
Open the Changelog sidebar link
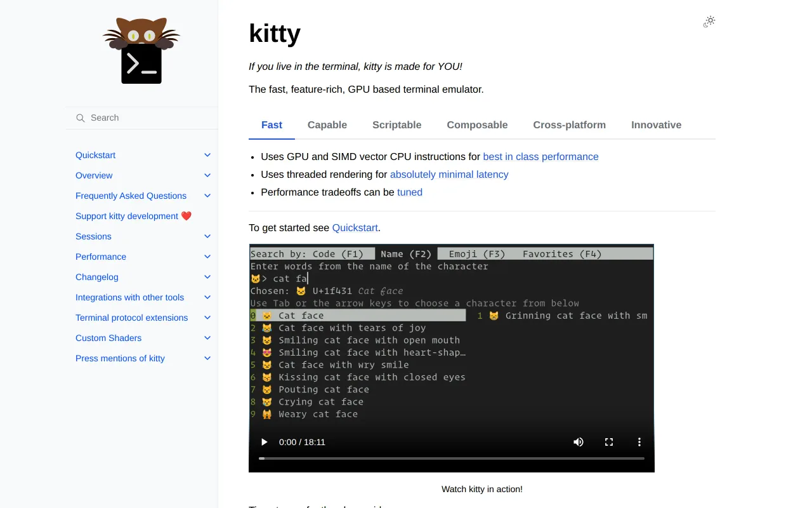(x=97, y=277)
